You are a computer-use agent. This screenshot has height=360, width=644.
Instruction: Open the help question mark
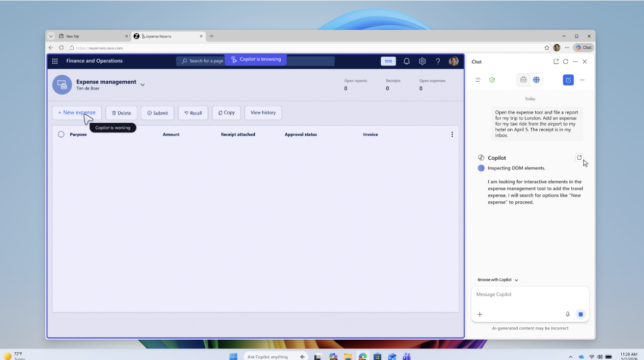pyautogui.click(x=438, y=61)
